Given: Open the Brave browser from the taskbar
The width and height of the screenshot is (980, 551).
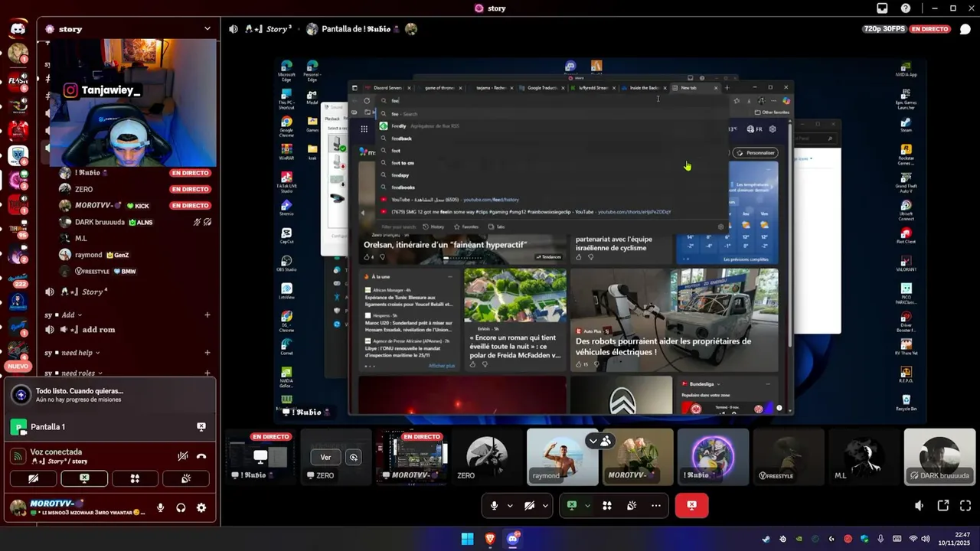Looking at the screenshot, I should tap(490, 539).
